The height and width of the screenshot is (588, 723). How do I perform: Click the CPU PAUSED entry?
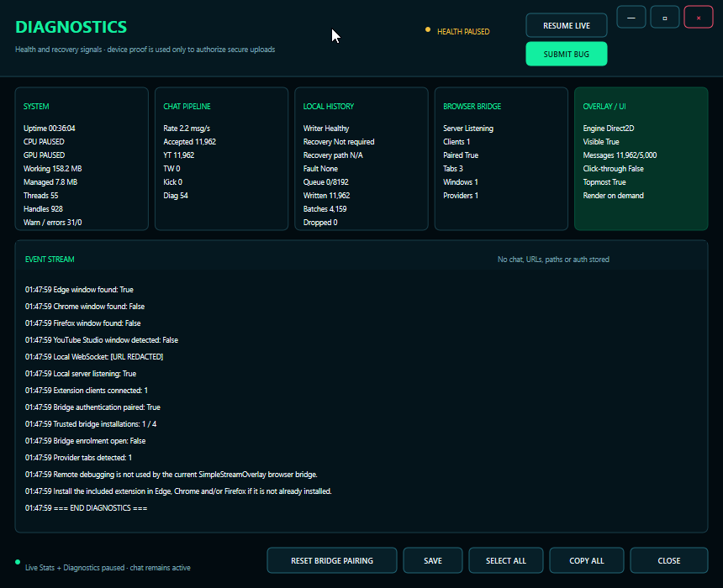(44, 141)
